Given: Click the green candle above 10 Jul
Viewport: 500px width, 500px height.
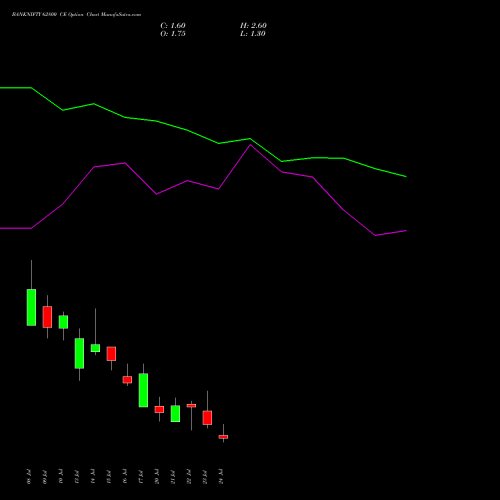Looking at the screenshot, I should (x=63, y=322).
